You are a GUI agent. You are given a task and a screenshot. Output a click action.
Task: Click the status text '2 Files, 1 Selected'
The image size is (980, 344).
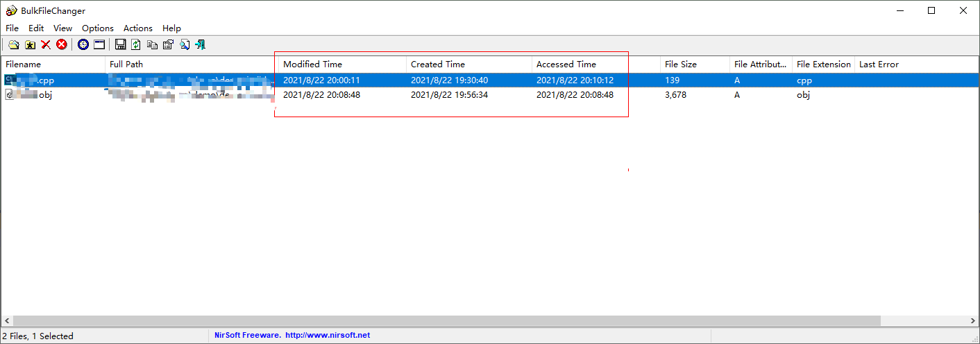[37, 336]
